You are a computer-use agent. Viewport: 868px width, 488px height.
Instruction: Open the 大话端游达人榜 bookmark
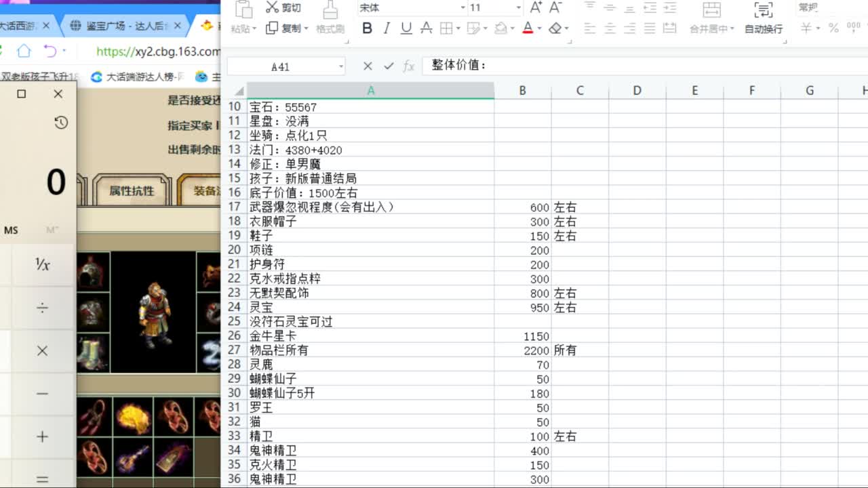tap(138, 77)
